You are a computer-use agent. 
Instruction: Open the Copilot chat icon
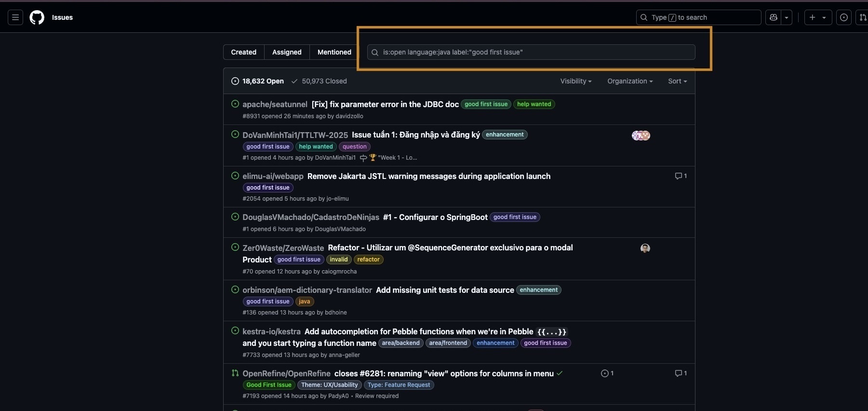pyautogui.click(x=774, y=17)
